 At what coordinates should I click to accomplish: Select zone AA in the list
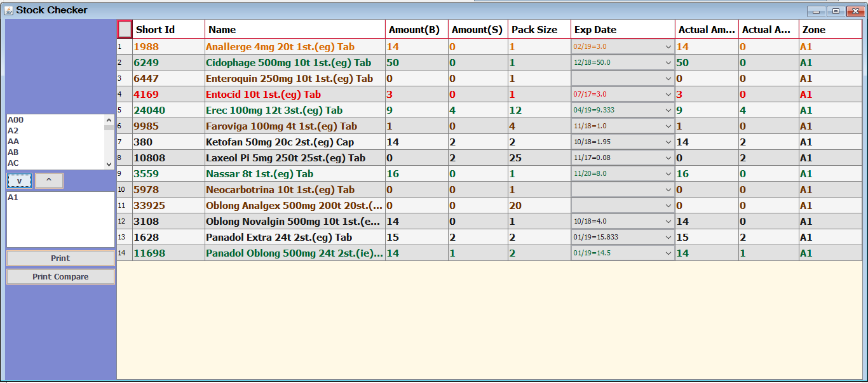click(55, 141)
